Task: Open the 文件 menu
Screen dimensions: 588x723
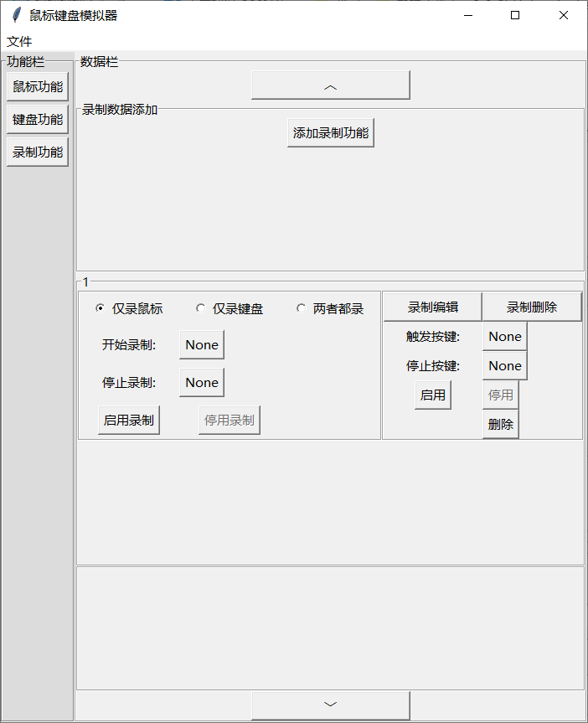Action: pos(19,42)
